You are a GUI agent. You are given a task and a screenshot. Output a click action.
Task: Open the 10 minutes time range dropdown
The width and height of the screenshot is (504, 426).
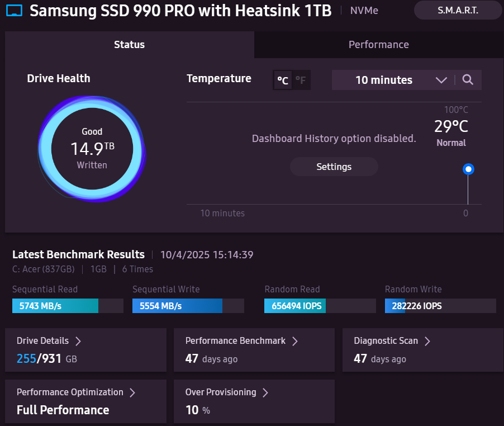(392, 80)
